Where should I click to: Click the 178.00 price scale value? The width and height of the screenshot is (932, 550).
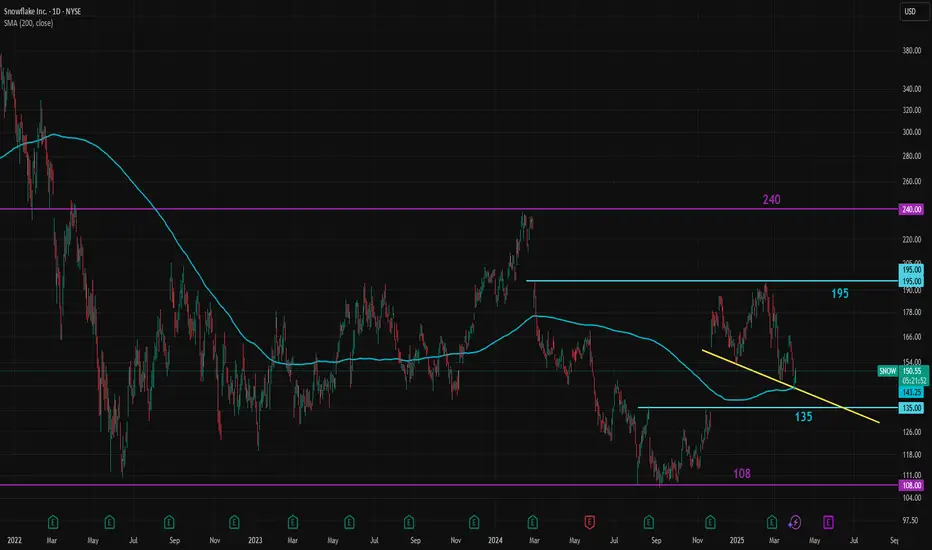tap(912, 313)
